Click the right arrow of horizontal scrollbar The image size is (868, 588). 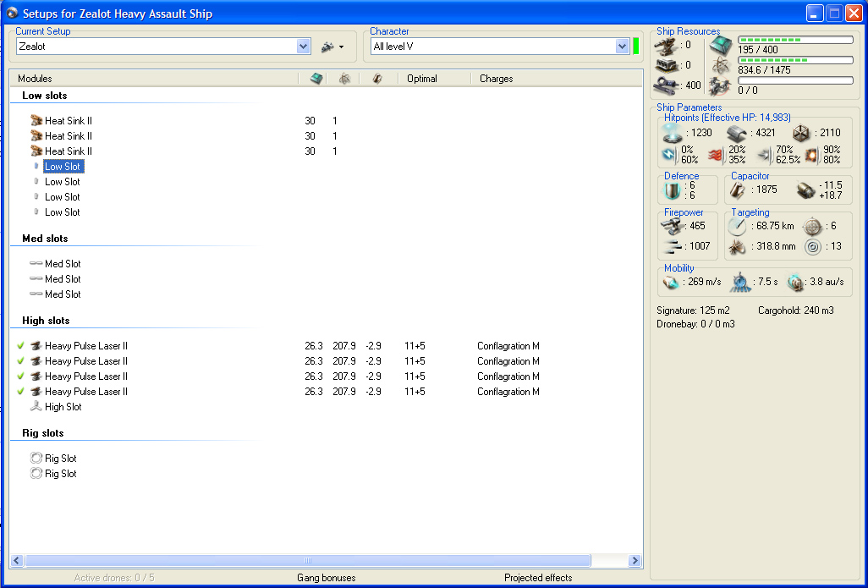[x=635, y=561]
